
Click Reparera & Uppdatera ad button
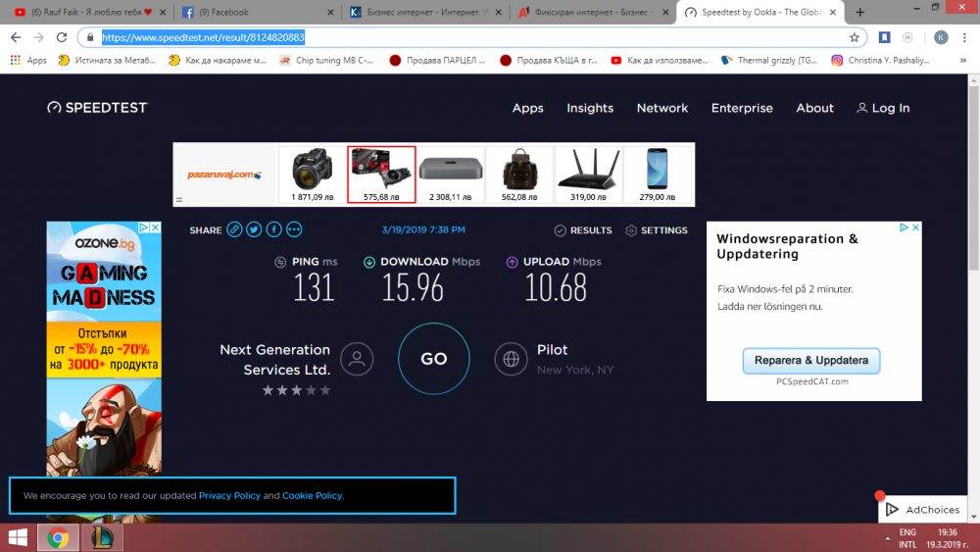coord(811,361)
